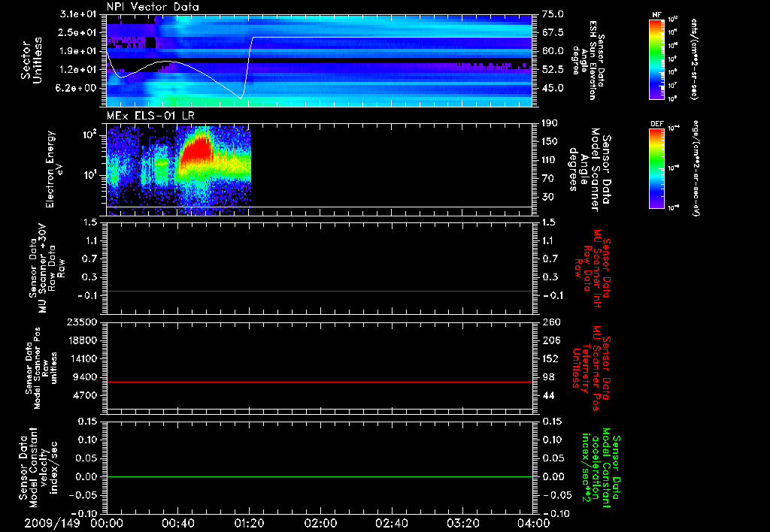This screenshot has width=770, height=532.
Task: Click the '98' telemetry axis tick value
Action: click(548, 377)
